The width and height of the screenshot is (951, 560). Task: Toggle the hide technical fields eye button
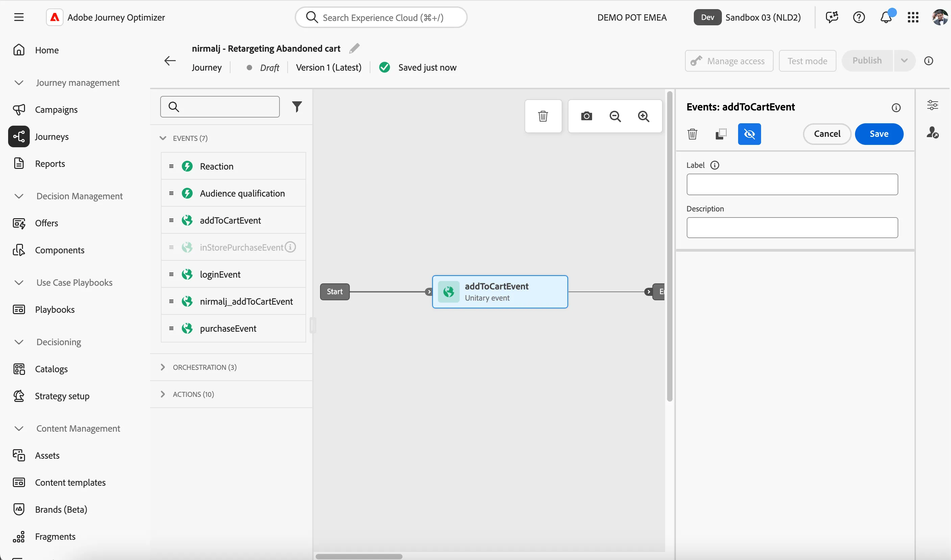tap(749, 134)
